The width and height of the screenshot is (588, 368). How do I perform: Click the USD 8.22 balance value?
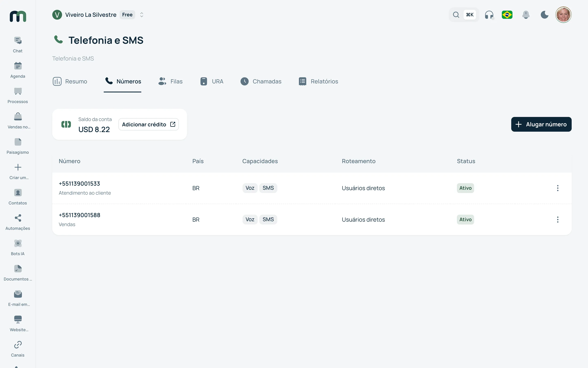(94, 129)
